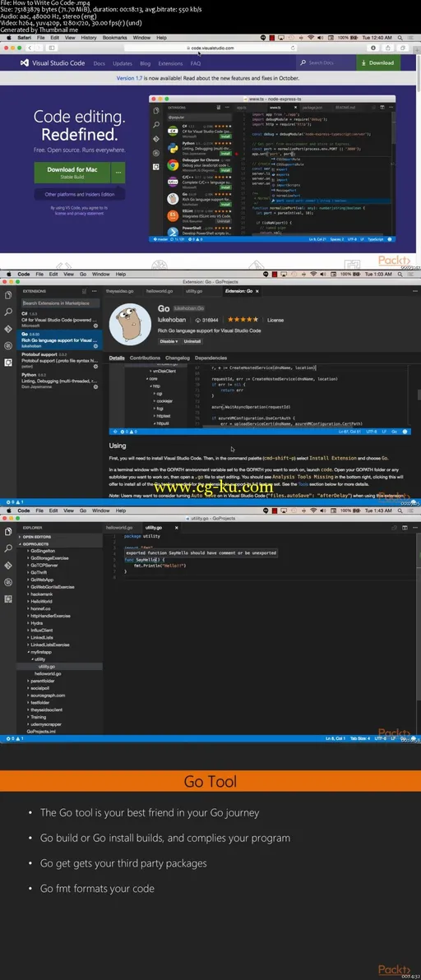Open Debug icon in Extensions-view VS Code window
This screenshot has height=980, width=421.
click(x=7, y=345)
